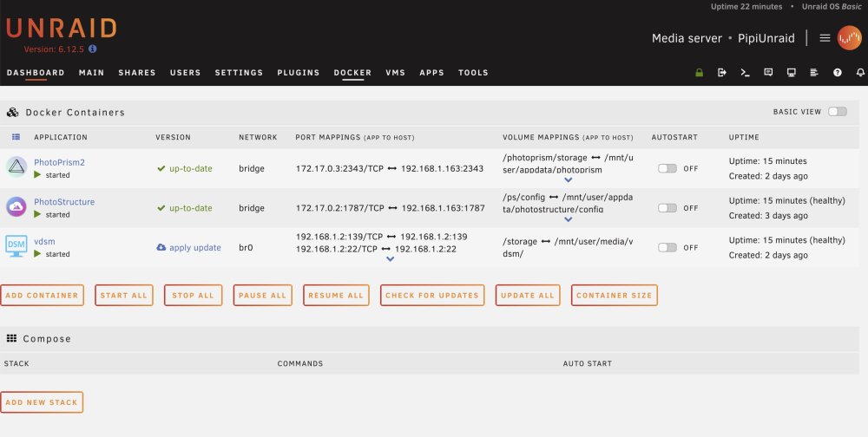Click the Start All button
This screenshot has height=437, width=868.
click(124, 296)
